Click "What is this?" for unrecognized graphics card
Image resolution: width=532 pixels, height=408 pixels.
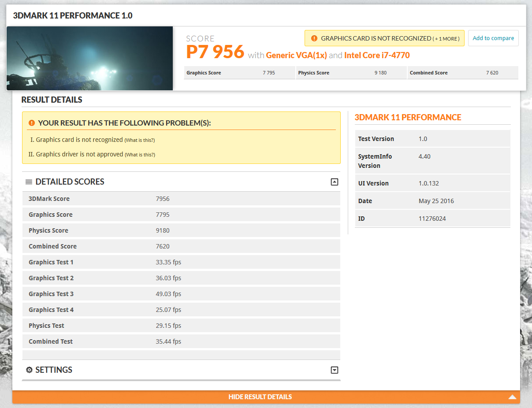click(139, 140)
